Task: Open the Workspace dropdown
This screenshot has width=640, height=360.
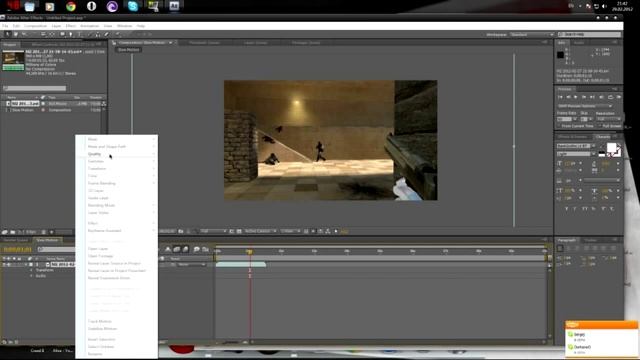Action: point(532,35)
